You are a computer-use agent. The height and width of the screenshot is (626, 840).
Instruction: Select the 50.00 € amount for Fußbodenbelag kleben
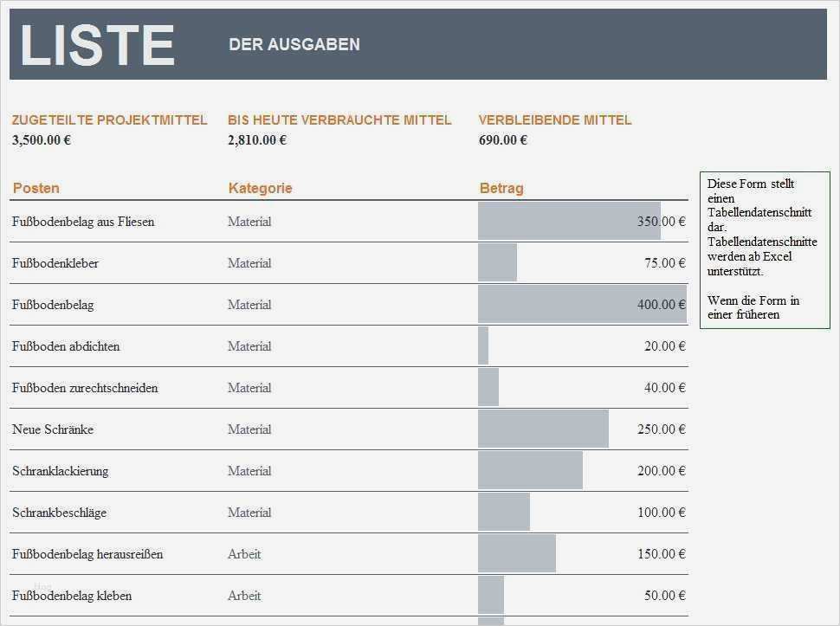pyautogui.click(x=664, y=596)
